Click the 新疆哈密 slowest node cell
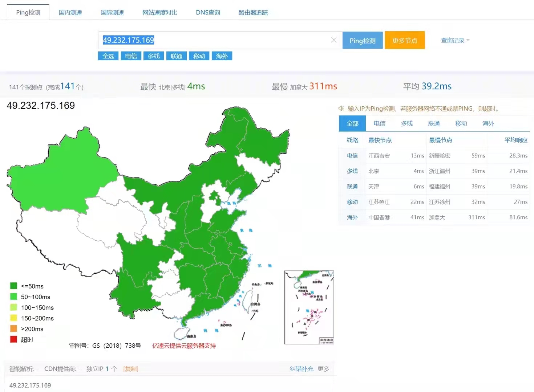 [x=440, y=156]
